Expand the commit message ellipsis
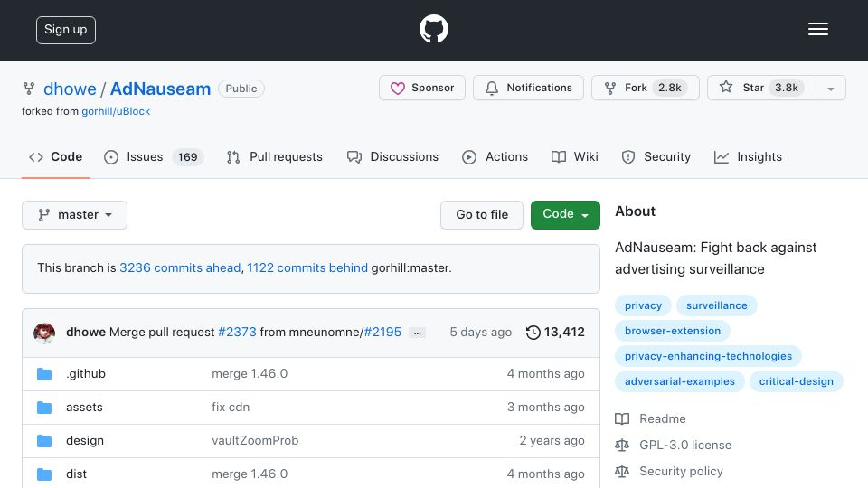Image resolution: width=868 pixels, height=488 pixels. click(418, 333)
